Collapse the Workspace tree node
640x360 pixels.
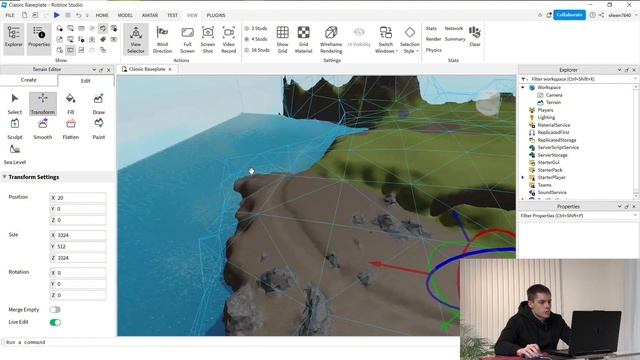point(523,87)
